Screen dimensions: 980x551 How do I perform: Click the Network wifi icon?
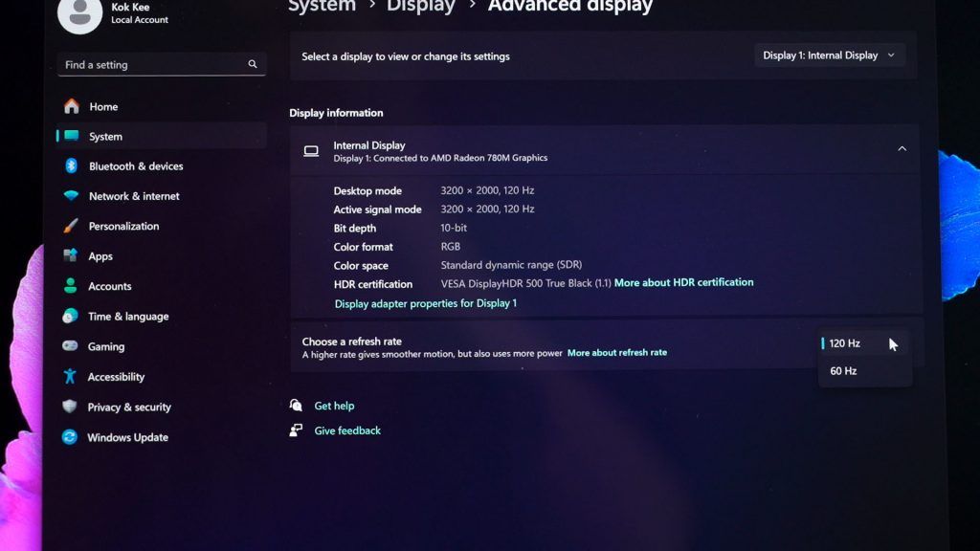(x=71, y=195)
